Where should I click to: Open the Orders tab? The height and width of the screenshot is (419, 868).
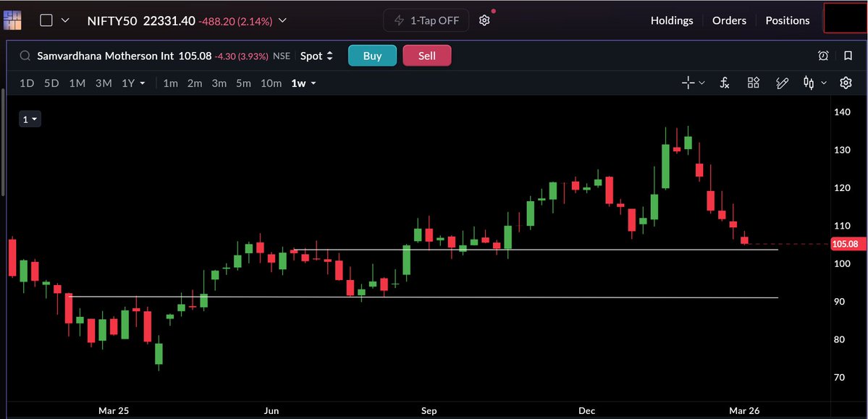[x=729, y=20]
